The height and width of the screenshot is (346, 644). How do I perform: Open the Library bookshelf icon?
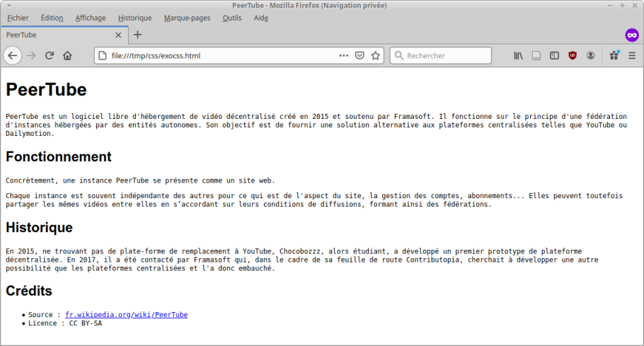pyautogui.click(x=518, y=55)
